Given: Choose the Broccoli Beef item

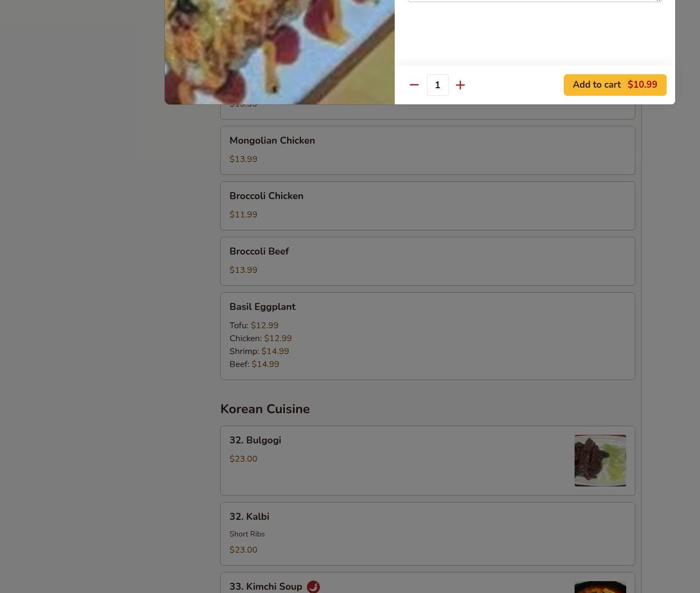Looking at the screenshot, I should [428, 261].
